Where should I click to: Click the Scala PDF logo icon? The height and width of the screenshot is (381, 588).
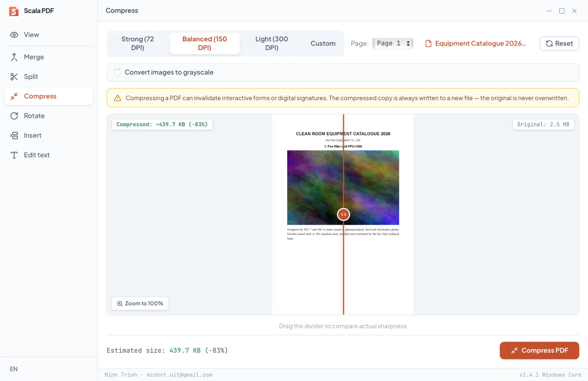tap(14, 11)
